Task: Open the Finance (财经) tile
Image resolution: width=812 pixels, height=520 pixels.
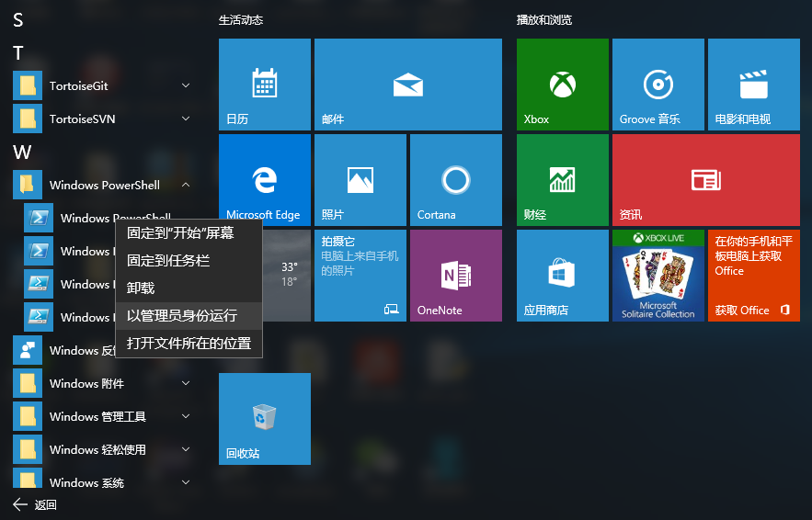Action: (x=563, y=180)
